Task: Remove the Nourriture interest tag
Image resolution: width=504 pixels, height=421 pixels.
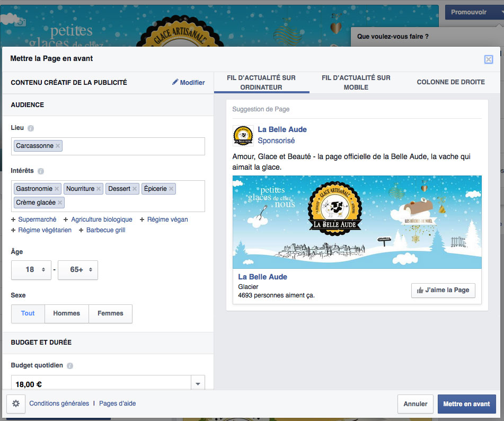Action: point(99,189)
